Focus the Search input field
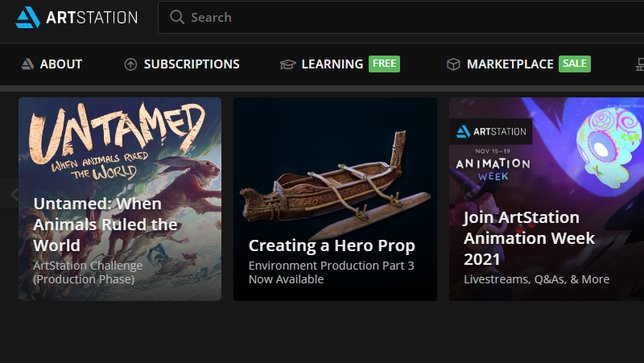This screenshot has height=363, width=644. [x=401, y=17]
